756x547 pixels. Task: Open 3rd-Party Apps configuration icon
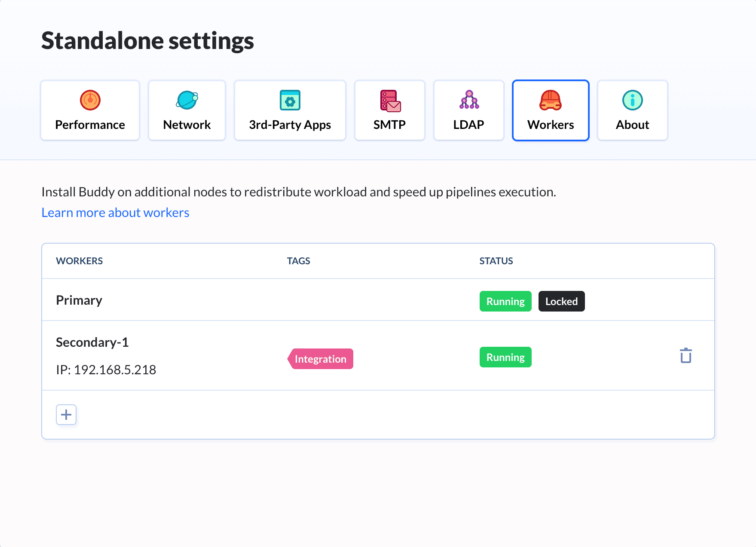click(290, 101)
